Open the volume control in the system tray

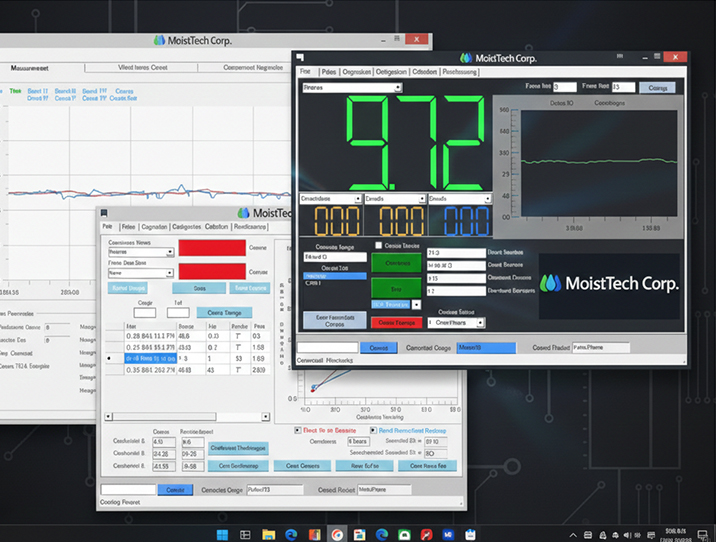627,535
